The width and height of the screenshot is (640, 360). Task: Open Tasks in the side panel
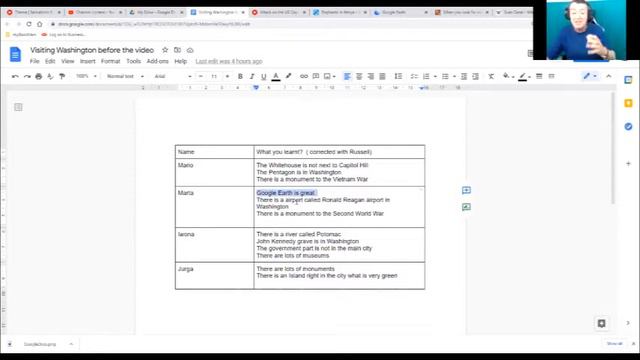click(628, 127)
